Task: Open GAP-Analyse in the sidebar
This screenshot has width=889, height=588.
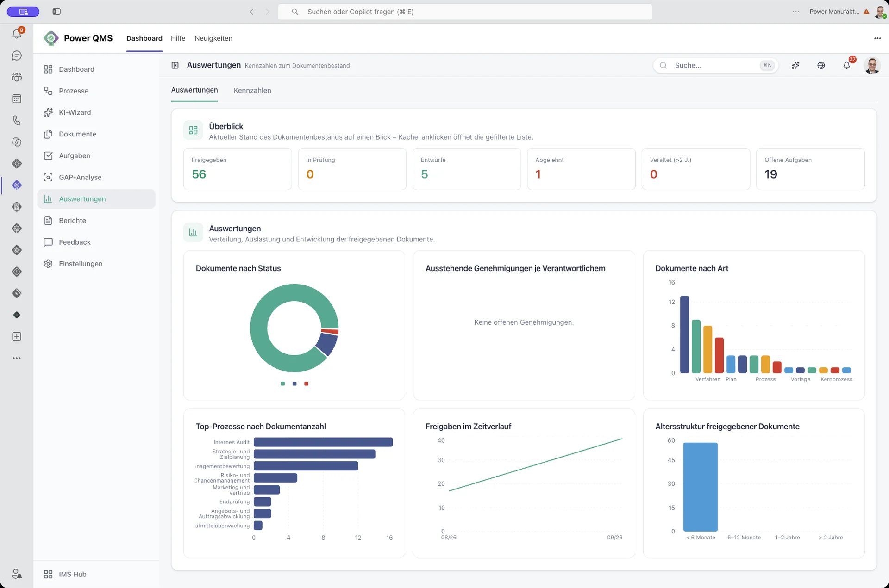Action: [x=96, y=177]
